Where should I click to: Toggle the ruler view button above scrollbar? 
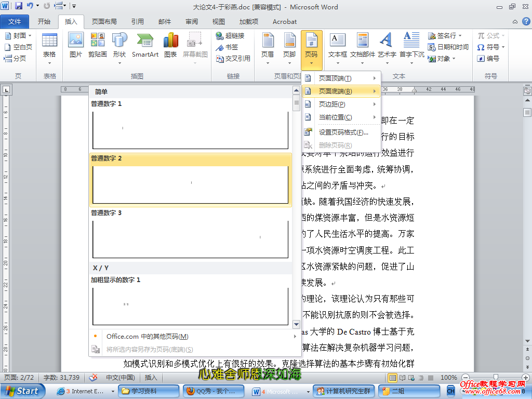pos(526,90)
